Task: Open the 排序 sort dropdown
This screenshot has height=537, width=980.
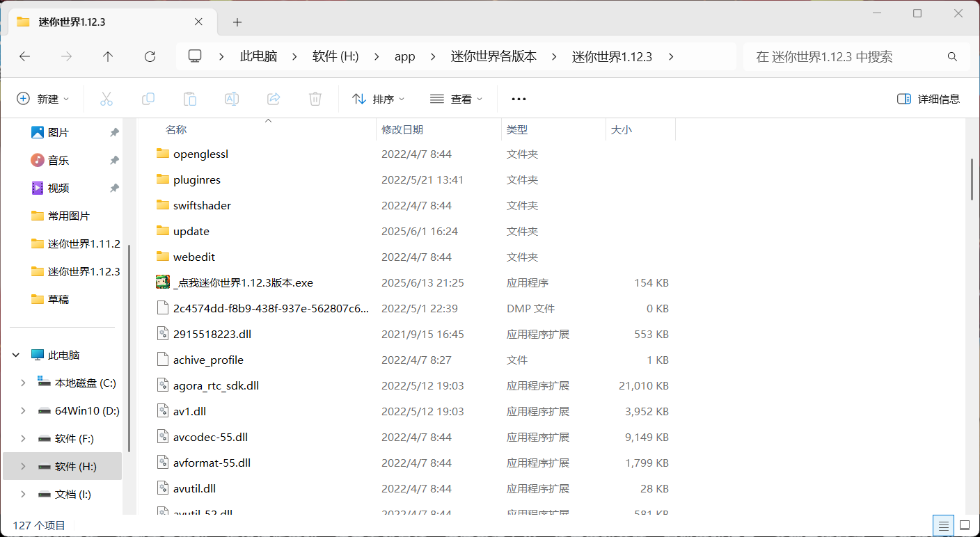Action: click(379, 99)
